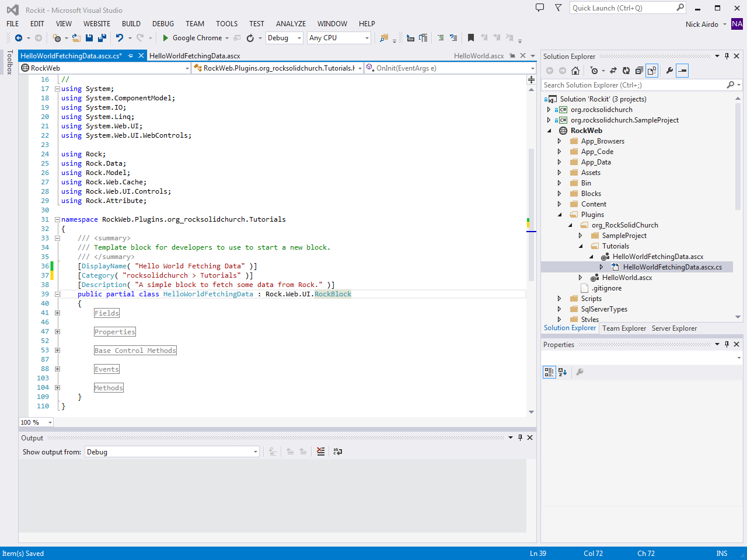Expand the collapsed Properties code region

click(x=57, y=332)
